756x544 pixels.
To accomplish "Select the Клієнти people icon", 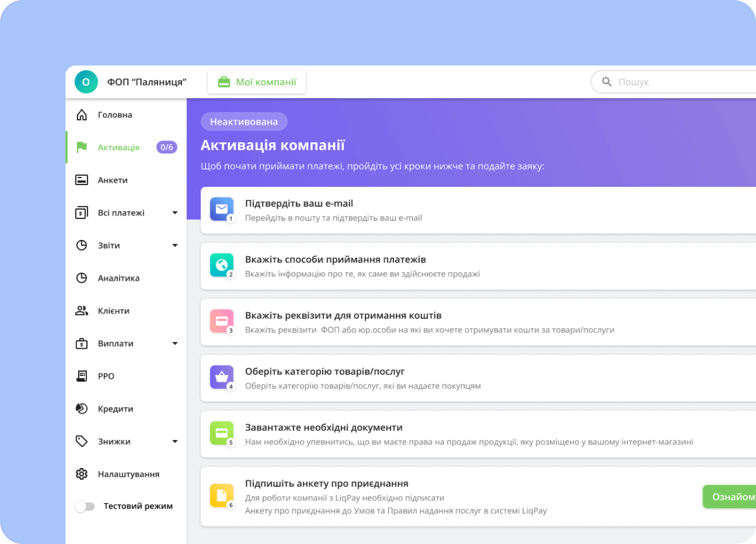I will tap(81, 311).
